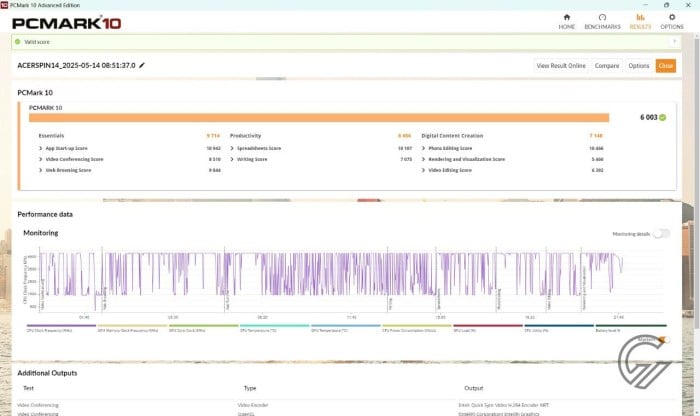Select the CPU Power Consumption legend color
Image resolution: width=700 pixels, height=416 pixels.
[417, 326]
